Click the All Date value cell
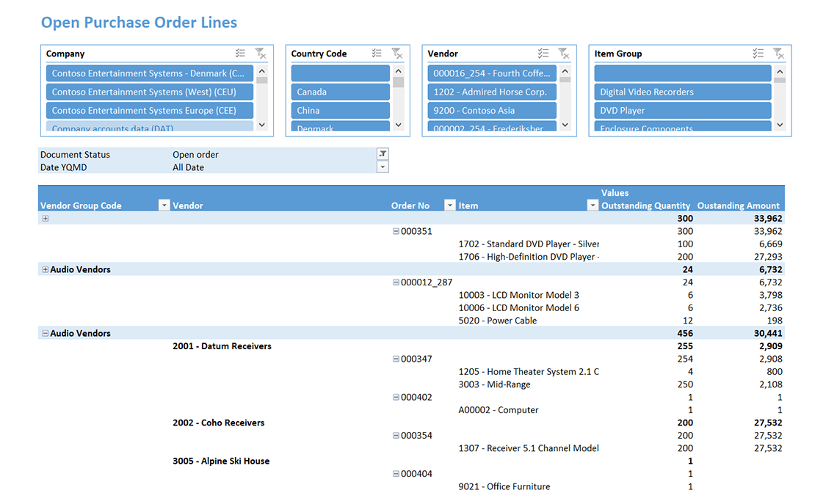Image resolution: width=837 pixels, height=504 pixels. [x=188, y=167]
